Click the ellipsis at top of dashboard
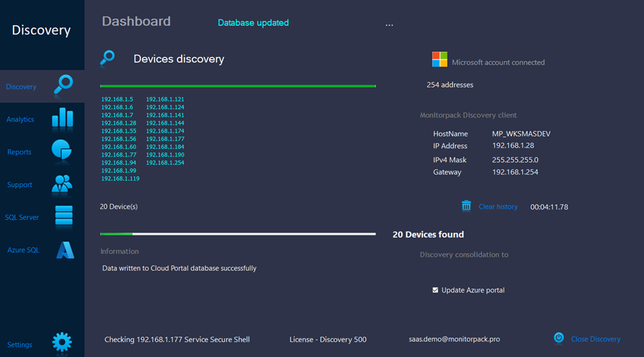The width and height of the screenshot is (644, 357). tap(389, 25)
